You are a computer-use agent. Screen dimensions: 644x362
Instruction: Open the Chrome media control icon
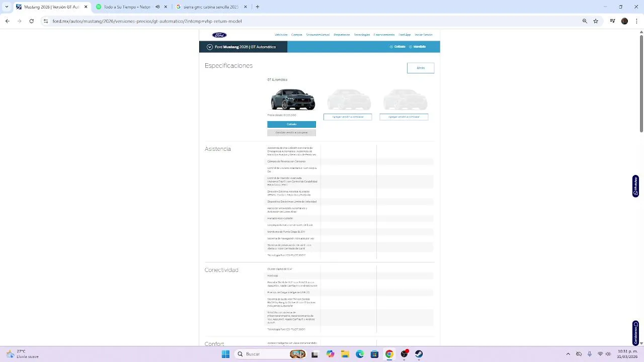[612, 21]
